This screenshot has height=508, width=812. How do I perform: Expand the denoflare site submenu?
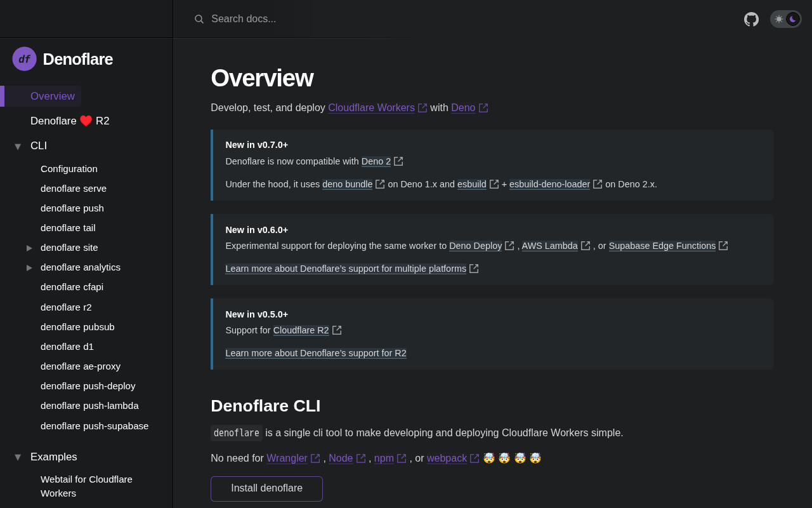tap(29, 248)
